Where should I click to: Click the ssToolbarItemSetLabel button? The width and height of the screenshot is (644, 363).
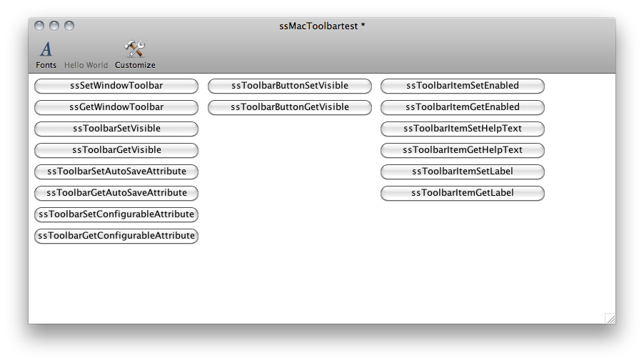click(463, 171)
